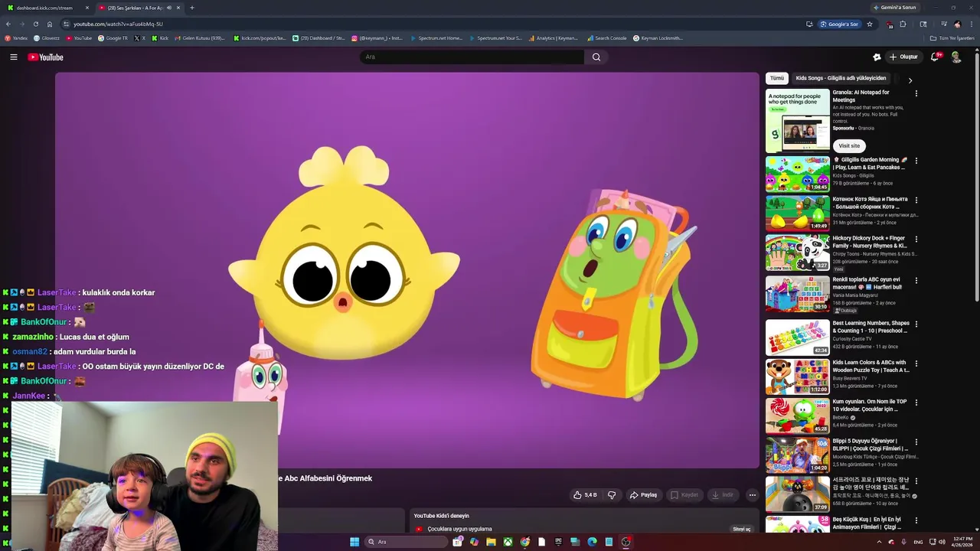Open options for Kids Learn Colors video
This screenshot has height=551, width=980.
tap(916, 364)
